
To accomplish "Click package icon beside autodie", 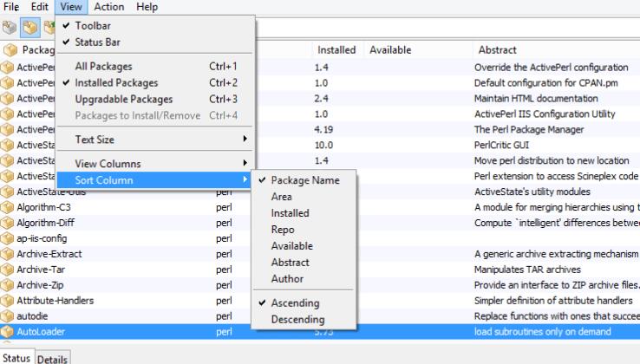I will pos(7,315).
